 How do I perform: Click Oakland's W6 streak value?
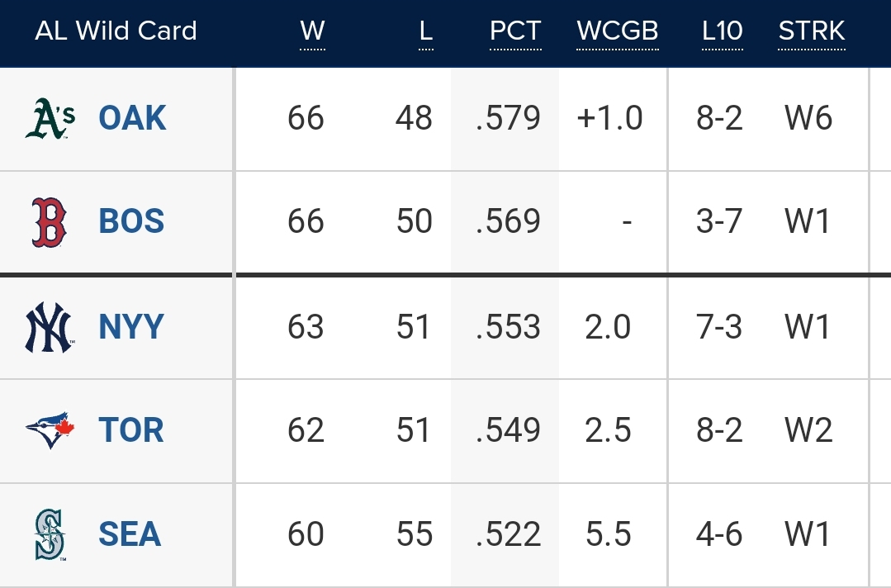click(x=808, y=118)
